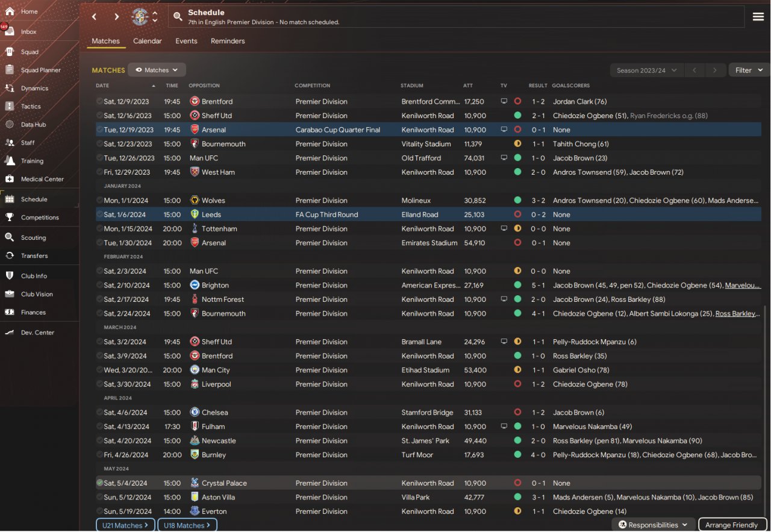Image resolution: width=771 pixels, height=532 pixels.
Task: Open the Scouting magnifier icon
Action: click(x=10, y=237)
